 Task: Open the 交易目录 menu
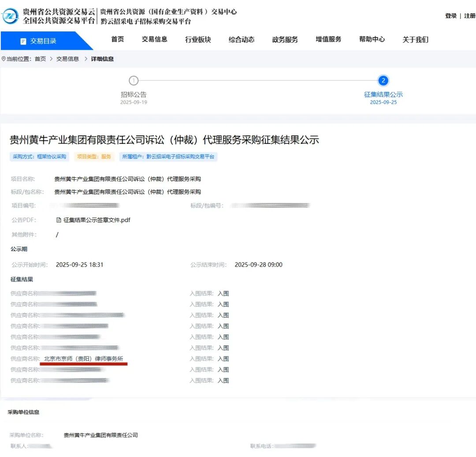click(43, 41)
